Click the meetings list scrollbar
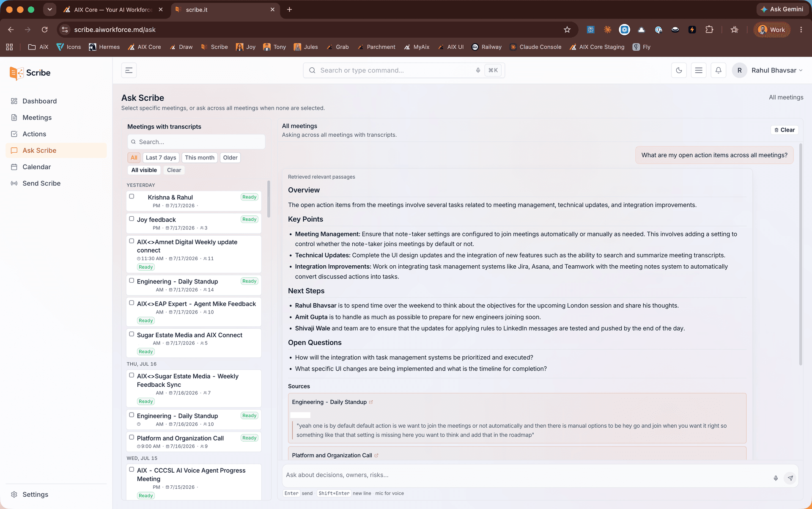Screen dimensions: 812x509 click(269, 199)
